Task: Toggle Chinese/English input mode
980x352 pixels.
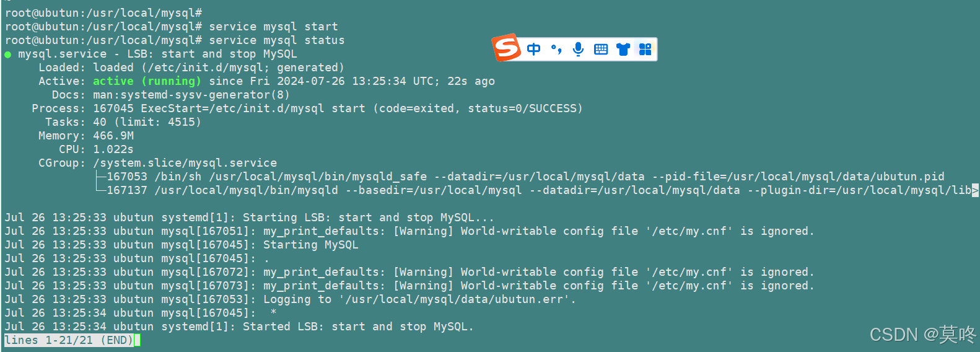Action: pyautogui.click(x=533, y=49)
